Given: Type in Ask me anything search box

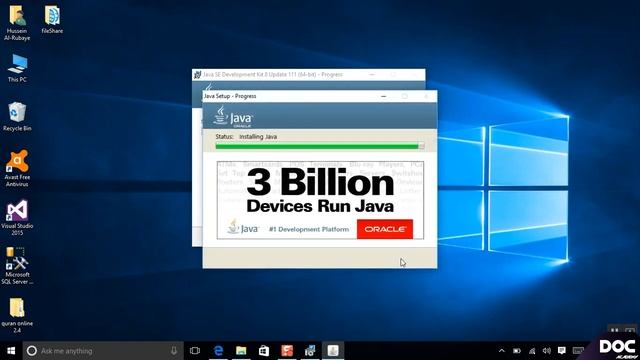Looking at the screenshot, I should point(103,351).
